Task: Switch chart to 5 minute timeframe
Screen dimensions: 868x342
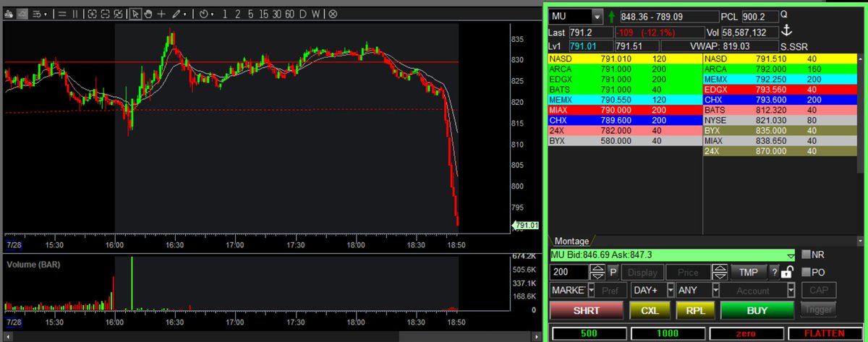Action: 250,14
